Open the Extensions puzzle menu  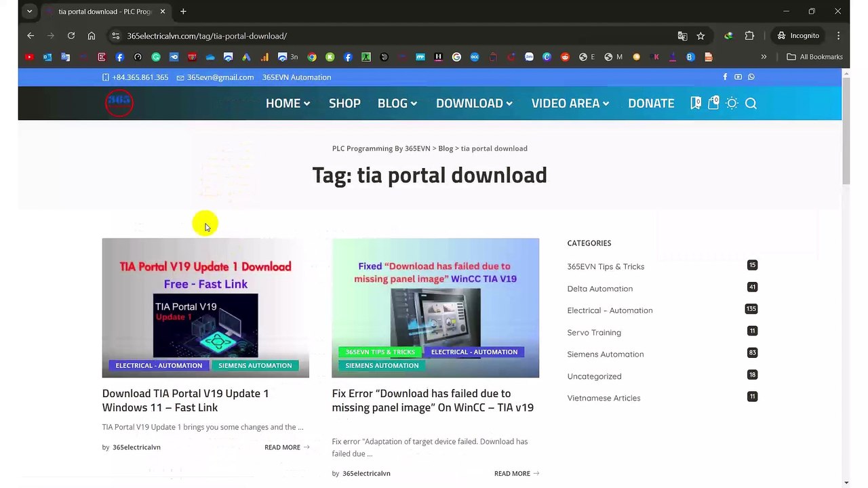749,36
